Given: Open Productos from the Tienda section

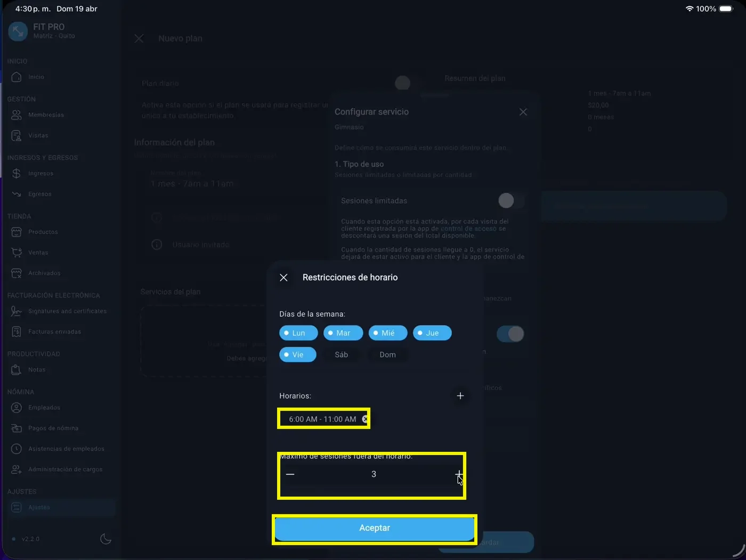Looking at the screenshot, I should (x=43, y=232).
